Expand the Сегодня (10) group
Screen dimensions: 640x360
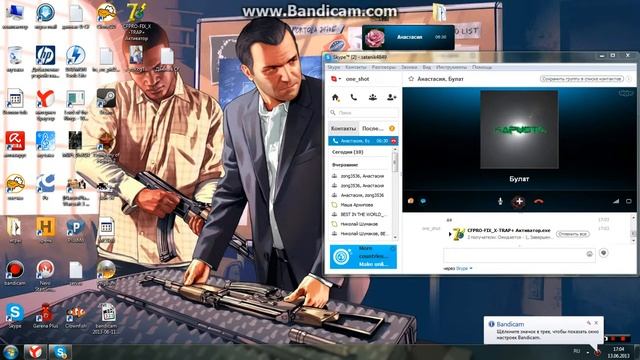click(347, 152)
